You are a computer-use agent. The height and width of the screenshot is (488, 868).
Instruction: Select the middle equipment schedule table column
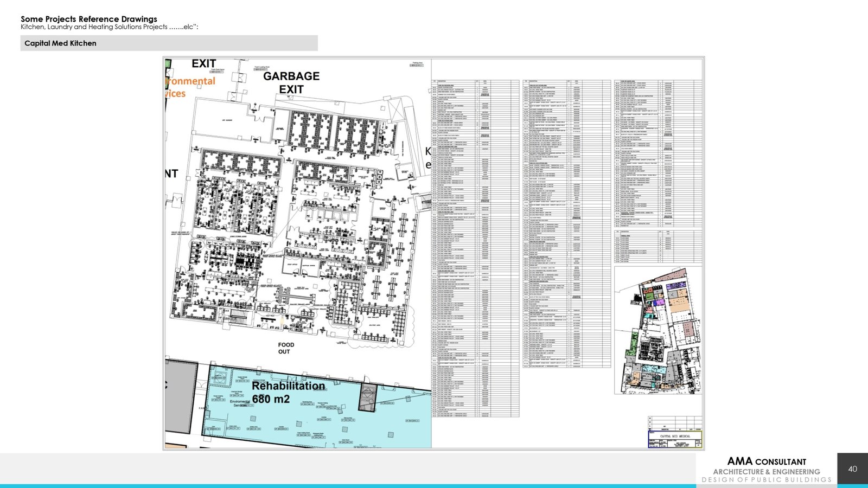coord(567,223)
